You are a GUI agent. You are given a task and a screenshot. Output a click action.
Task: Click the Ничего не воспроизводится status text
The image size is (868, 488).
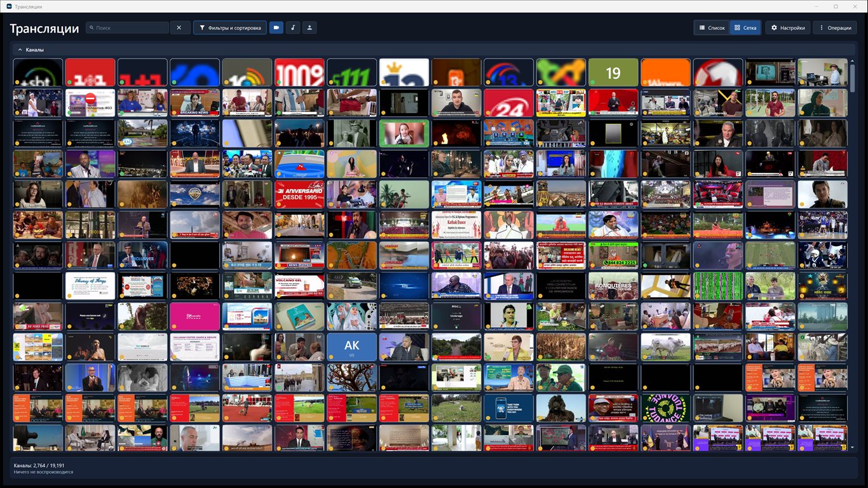(x=43, y=472)
